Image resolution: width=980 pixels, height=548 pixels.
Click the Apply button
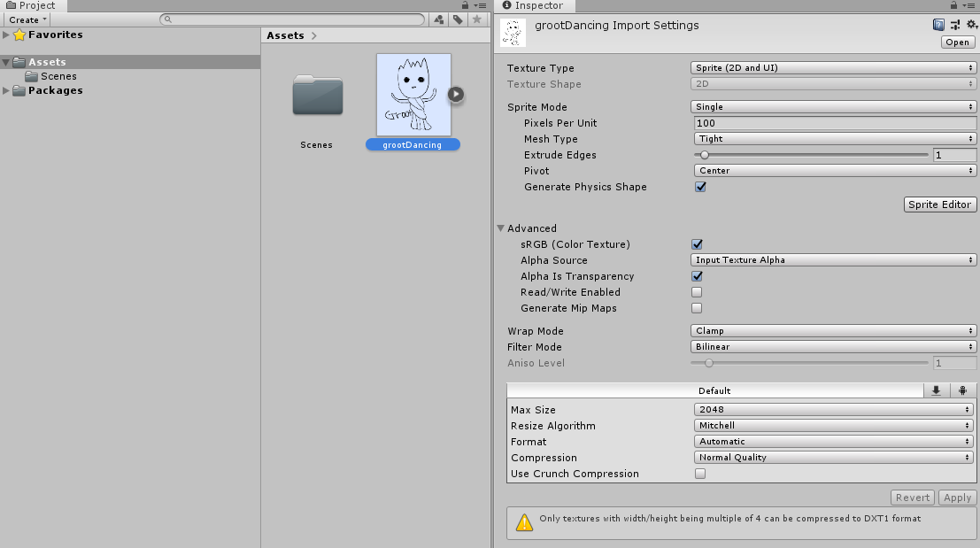click(957, 498)
